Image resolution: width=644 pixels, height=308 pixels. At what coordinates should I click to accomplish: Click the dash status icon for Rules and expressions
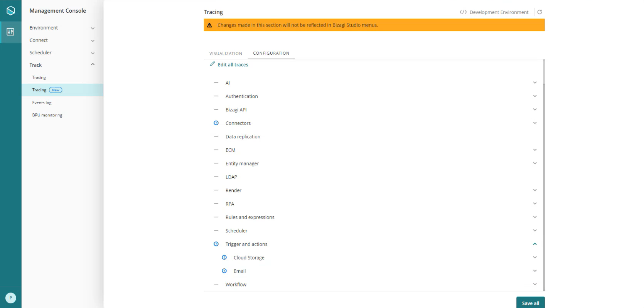(x=216, y=217)
